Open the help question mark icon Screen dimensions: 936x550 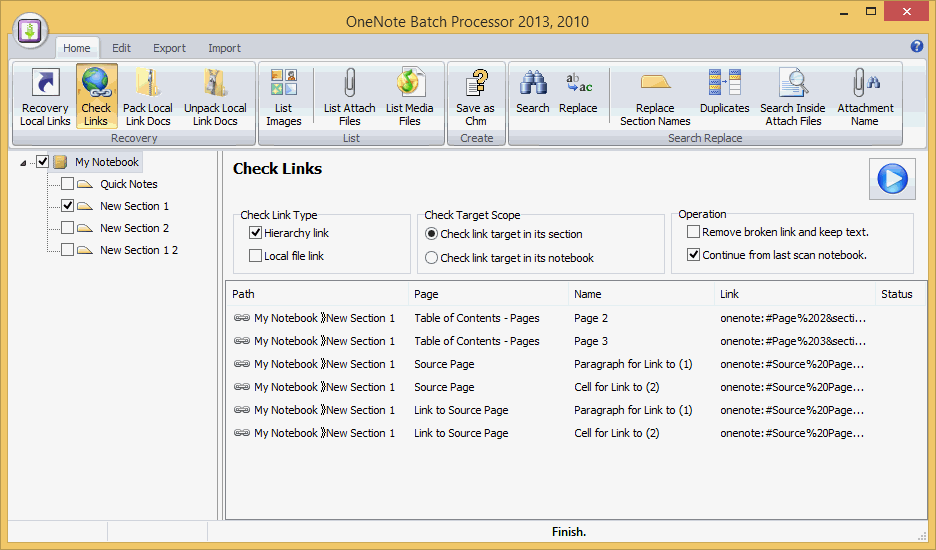tap(917, 47)
